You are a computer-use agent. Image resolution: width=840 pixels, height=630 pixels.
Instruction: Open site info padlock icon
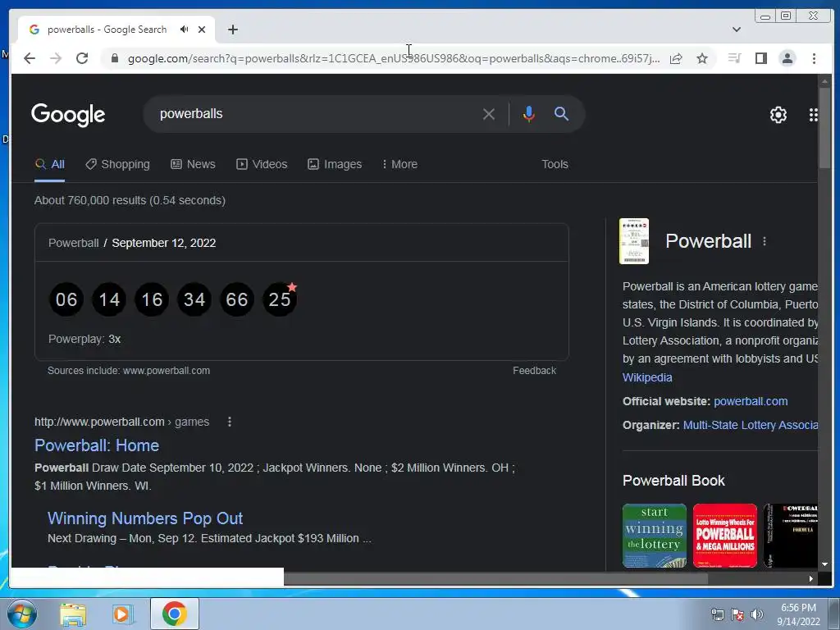(x=114, y=58)
